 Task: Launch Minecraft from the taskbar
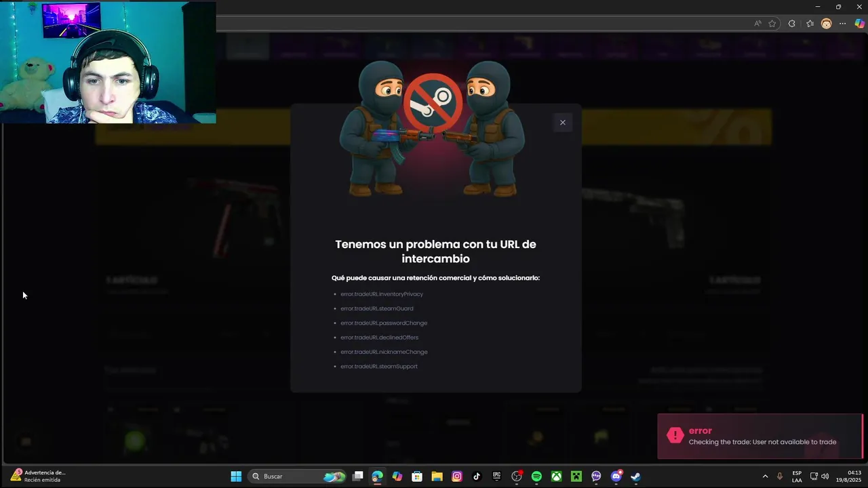pyautogui.click(x=576, y=476)
